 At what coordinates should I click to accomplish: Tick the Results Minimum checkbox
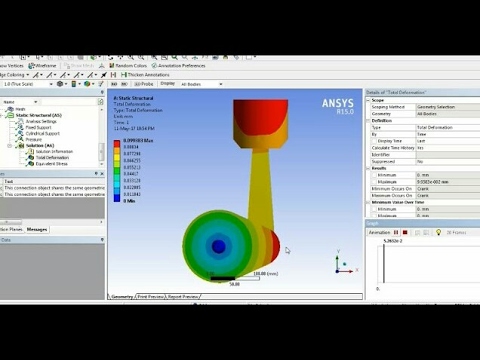[x=374, y=175]
